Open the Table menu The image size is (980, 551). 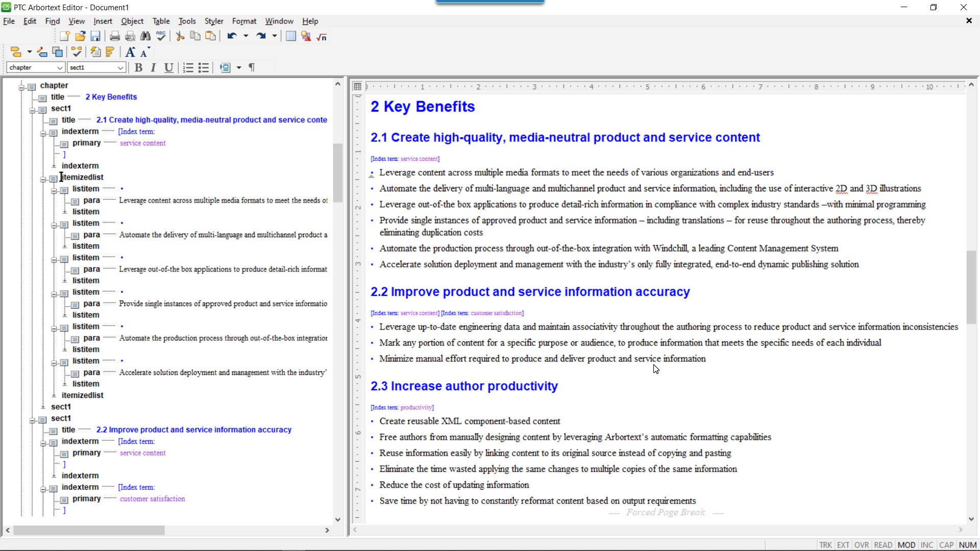pos(161,21)
